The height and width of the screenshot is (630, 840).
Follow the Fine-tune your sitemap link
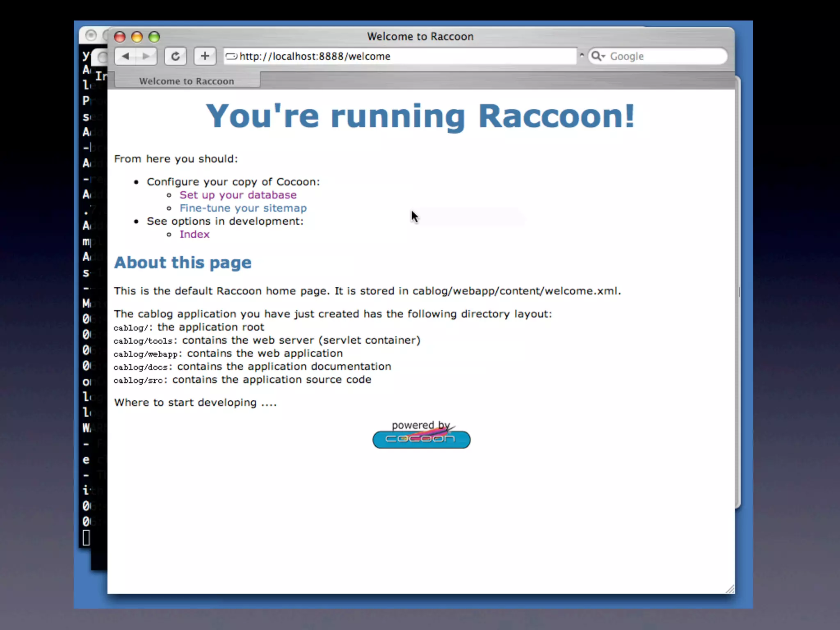click(243, 208)
